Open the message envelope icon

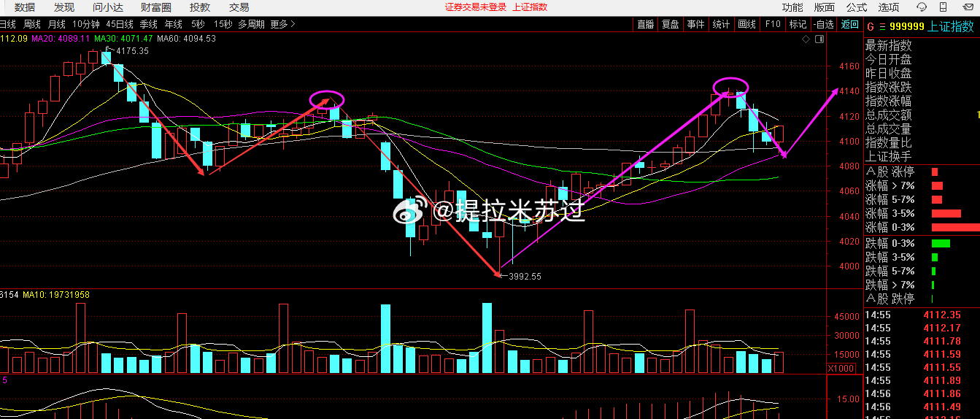point(968,7)
